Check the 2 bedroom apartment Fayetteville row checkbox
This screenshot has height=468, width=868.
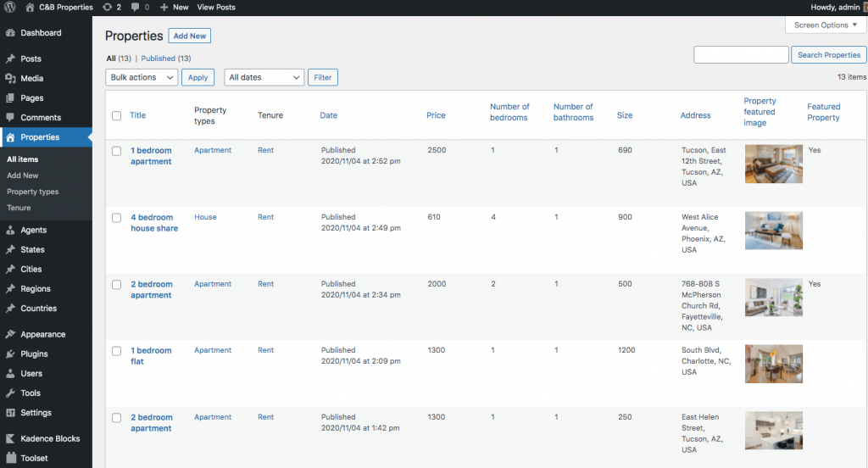(x=116, y=285)
